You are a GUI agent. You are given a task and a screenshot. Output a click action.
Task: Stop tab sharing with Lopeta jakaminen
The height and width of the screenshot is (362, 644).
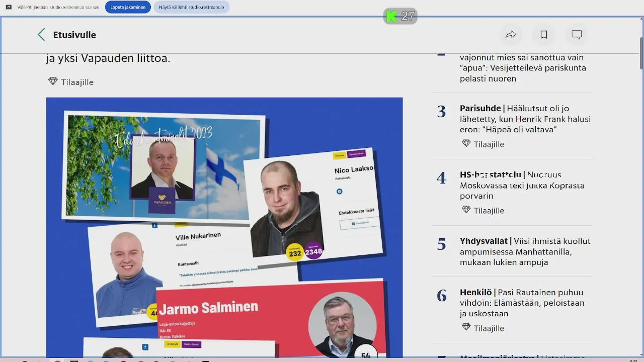[128, 7]
